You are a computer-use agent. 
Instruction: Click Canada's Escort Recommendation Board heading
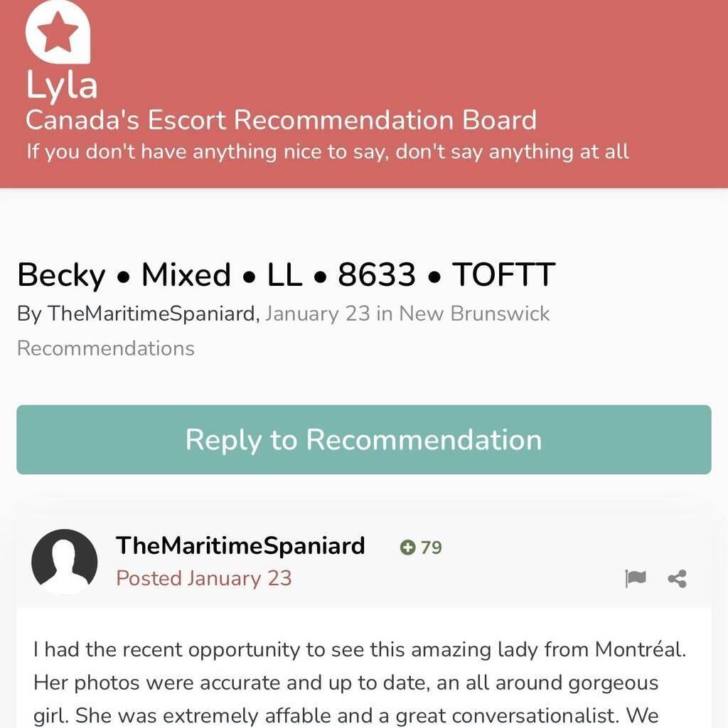pyautogui.click(x=280, y=120)
